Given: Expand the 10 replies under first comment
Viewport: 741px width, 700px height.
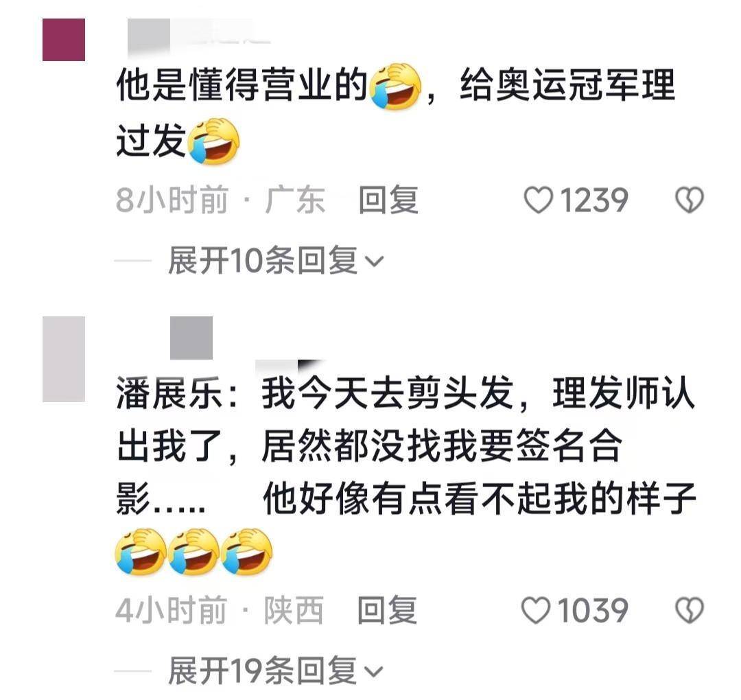Looking at the screenshot, I should pos(276,260).
